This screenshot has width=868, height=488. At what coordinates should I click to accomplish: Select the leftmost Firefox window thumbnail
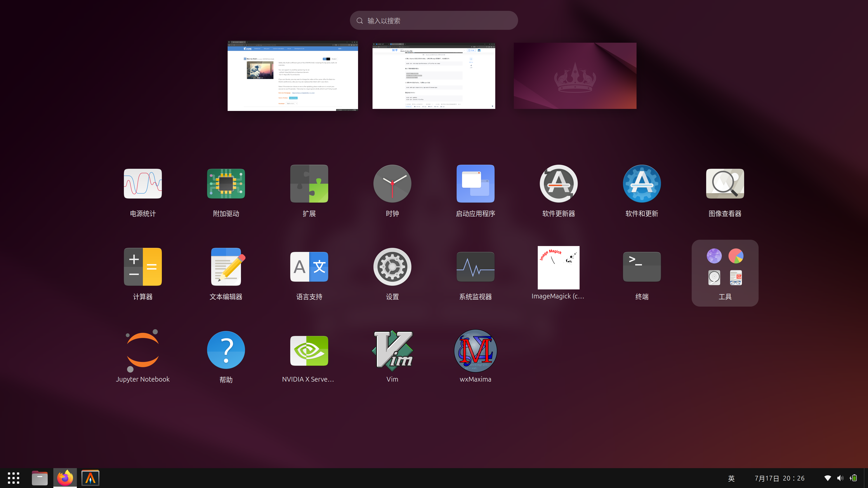pyautogui.click(x=292, y=76)
